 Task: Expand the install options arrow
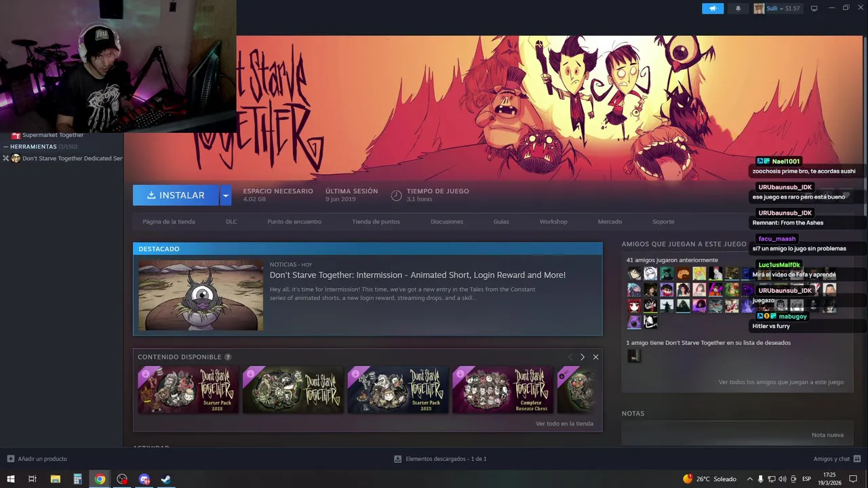click(226, 195)
